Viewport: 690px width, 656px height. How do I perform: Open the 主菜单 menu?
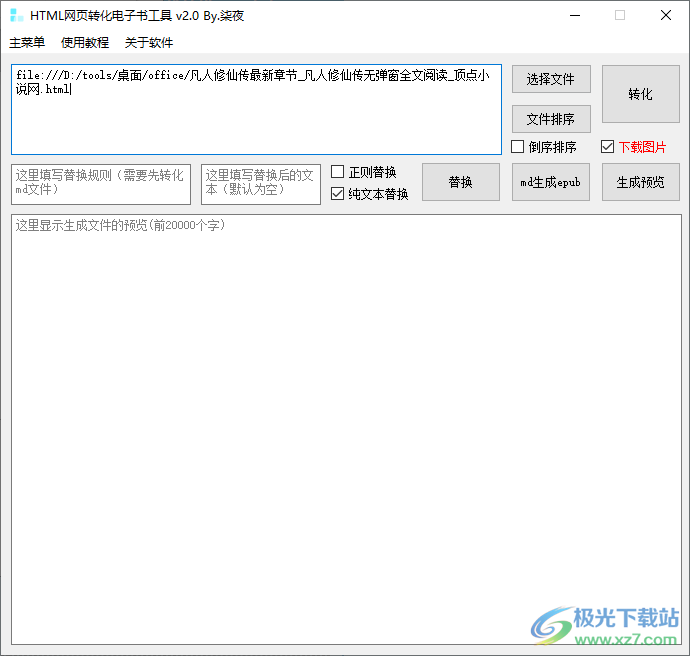coord(27,42)
